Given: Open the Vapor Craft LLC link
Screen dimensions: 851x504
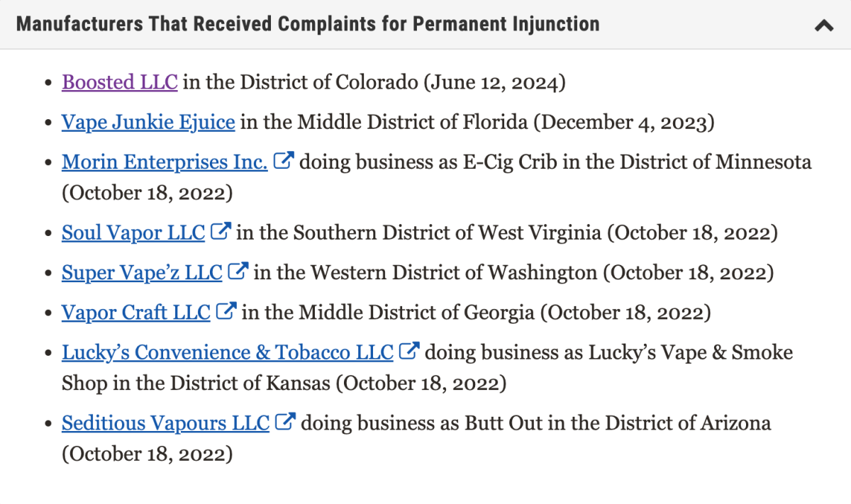Looking at the screenshot, I should click(136, 312).
